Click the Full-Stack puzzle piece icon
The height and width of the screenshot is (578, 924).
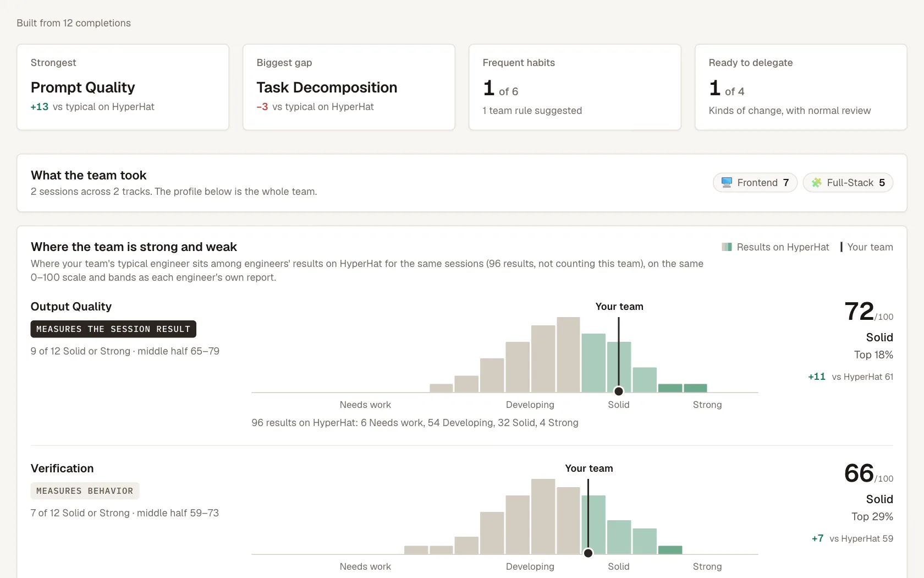tap(817, 182)
